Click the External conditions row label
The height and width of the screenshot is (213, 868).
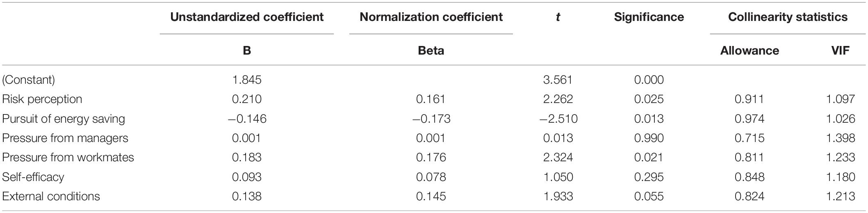[51, 196]
